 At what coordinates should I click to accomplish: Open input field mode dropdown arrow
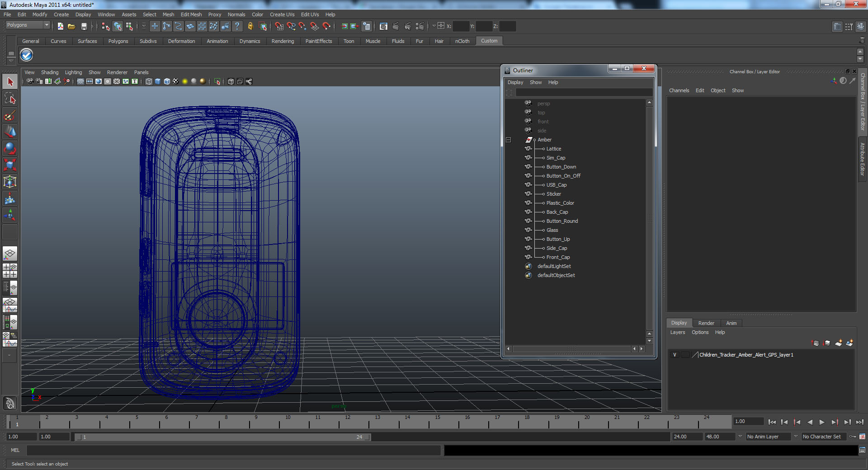coord(434,26)
